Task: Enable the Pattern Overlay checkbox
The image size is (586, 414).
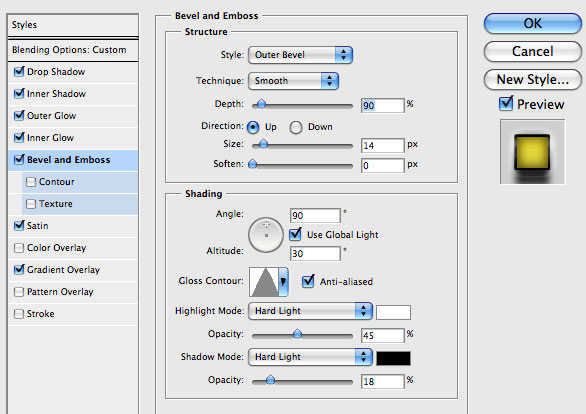Action: 19,292
